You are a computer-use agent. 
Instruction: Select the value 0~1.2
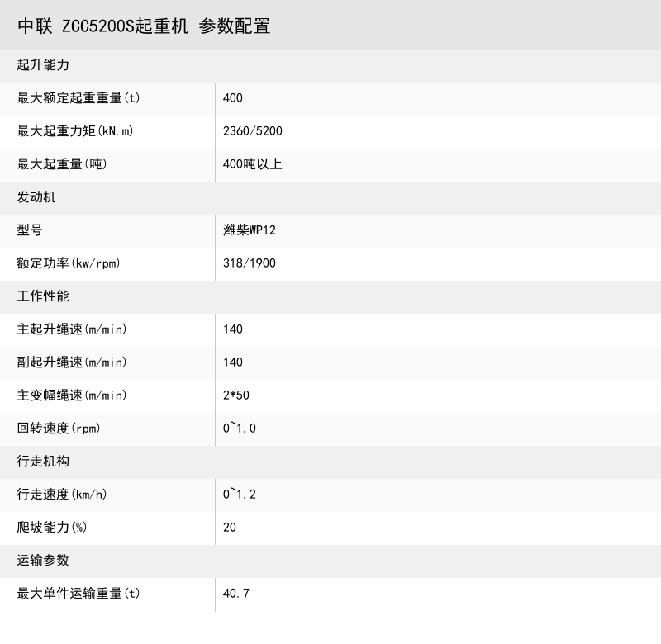click(x=240, y=494)
